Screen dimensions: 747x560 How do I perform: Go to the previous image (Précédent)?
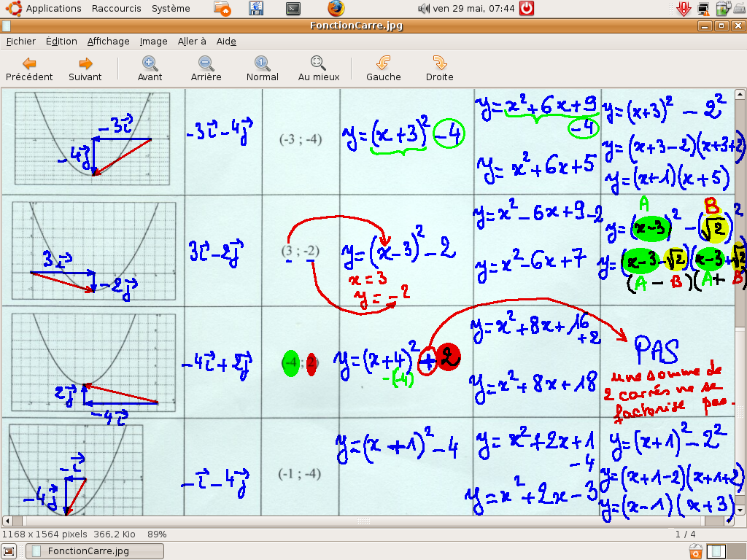coord(29,69)
